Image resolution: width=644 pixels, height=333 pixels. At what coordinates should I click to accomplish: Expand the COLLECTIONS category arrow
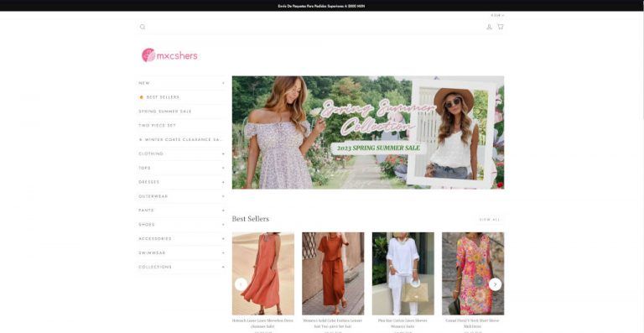223,267
